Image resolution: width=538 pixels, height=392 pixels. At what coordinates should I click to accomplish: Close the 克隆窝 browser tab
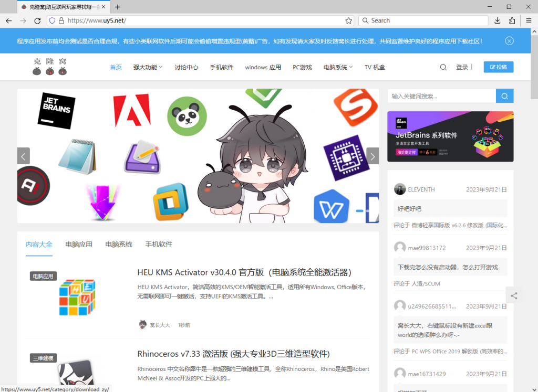point(104,7)
